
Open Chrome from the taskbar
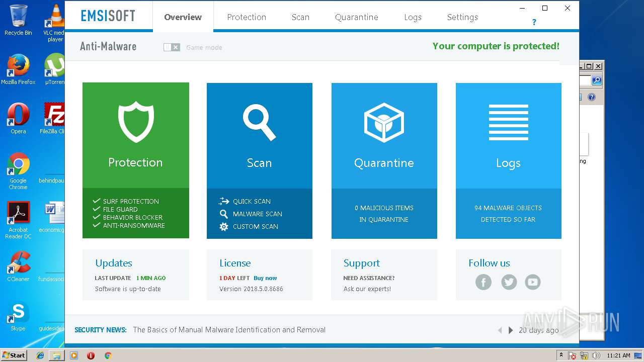108,355
